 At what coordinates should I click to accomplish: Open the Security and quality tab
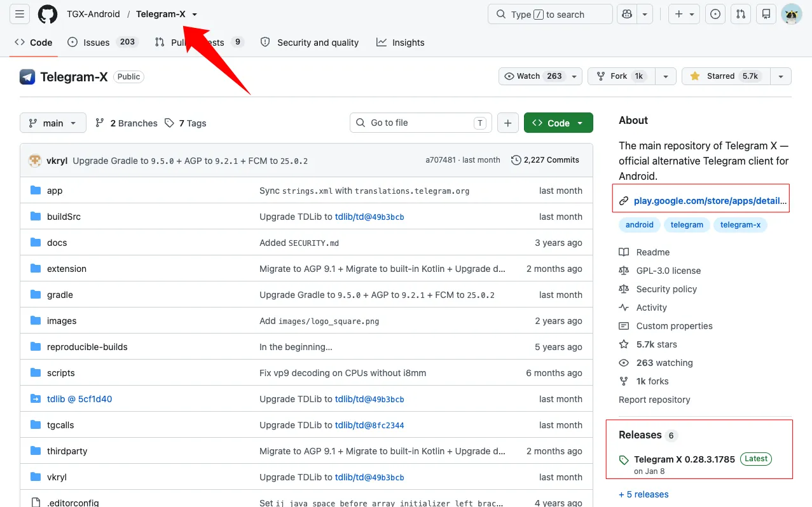(x=310, y=43)
